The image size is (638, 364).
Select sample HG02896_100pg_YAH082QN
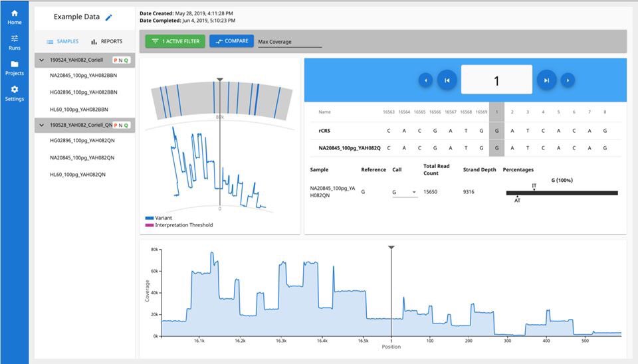pyautogui.click(x=82, y=141)
